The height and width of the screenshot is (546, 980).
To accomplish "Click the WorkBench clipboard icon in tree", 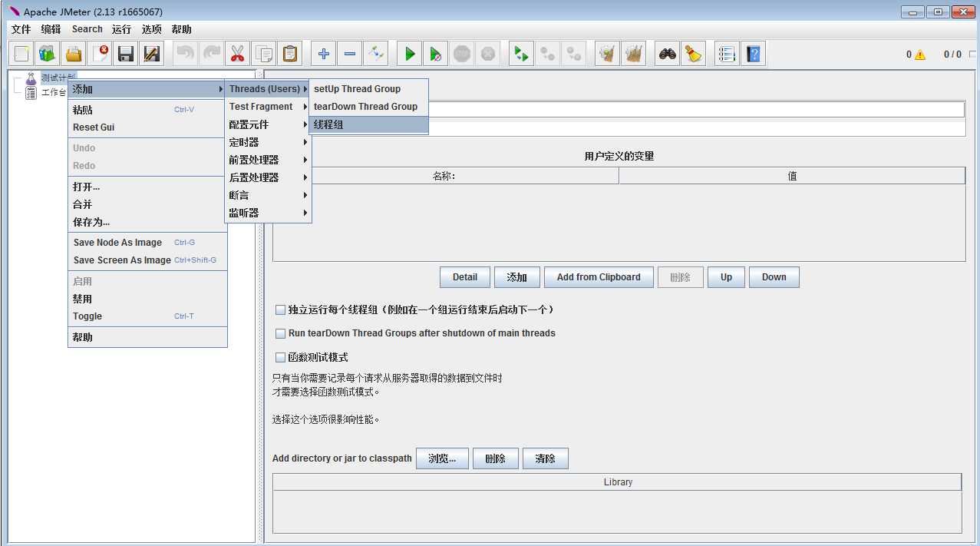I will coord(31,93).
